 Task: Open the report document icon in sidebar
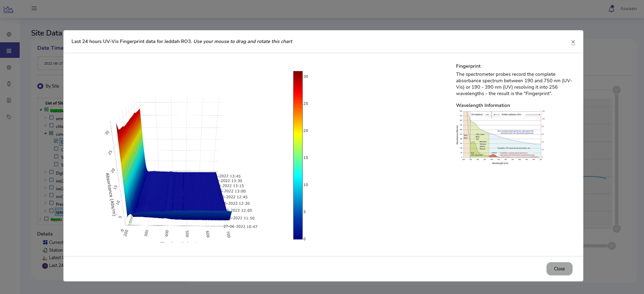click(x=9, y=100)
